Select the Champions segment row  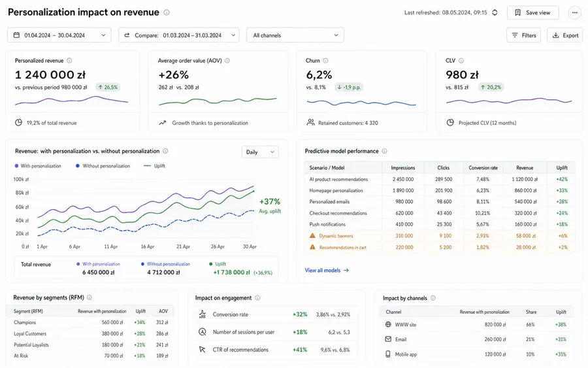pos(91,323)
